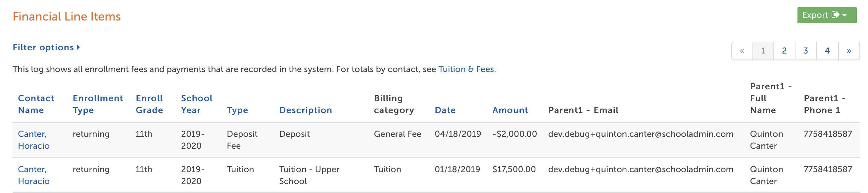Sort by Amount column header
This screenshot has height=193, width=868.
[510, 110]
